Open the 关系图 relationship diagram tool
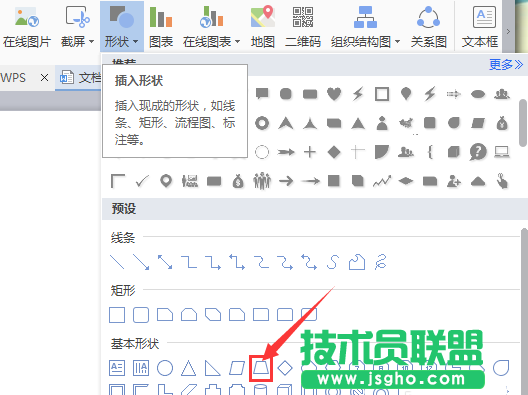 (x=428, y=27)
